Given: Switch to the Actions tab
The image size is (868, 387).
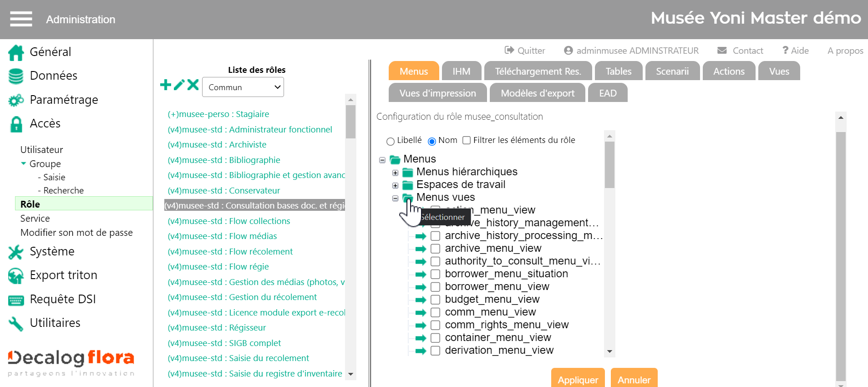Looking at the screenshot, I should [729, 71].
